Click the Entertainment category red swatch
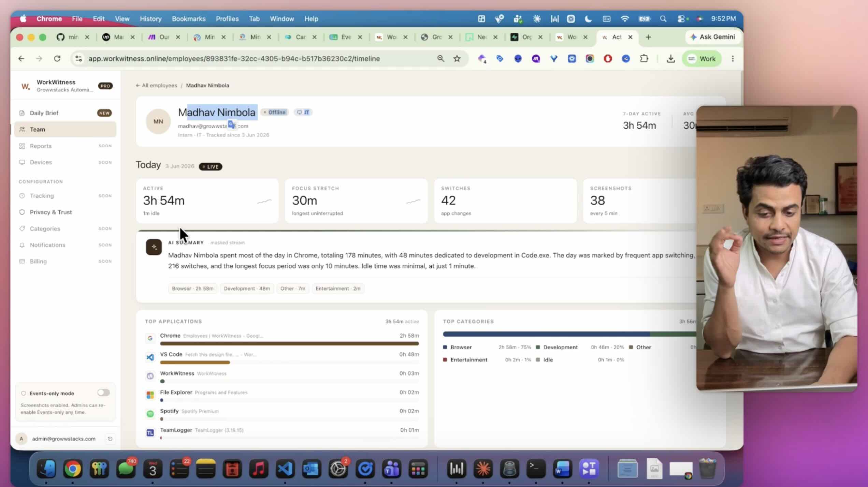This screenshot has width=868, height=487. [x=445, y=360]
